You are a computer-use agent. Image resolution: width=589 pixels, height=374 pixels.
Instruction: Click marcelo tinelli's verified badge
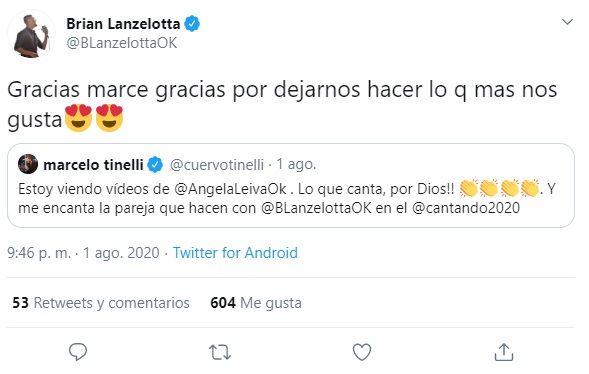point(155,165)
